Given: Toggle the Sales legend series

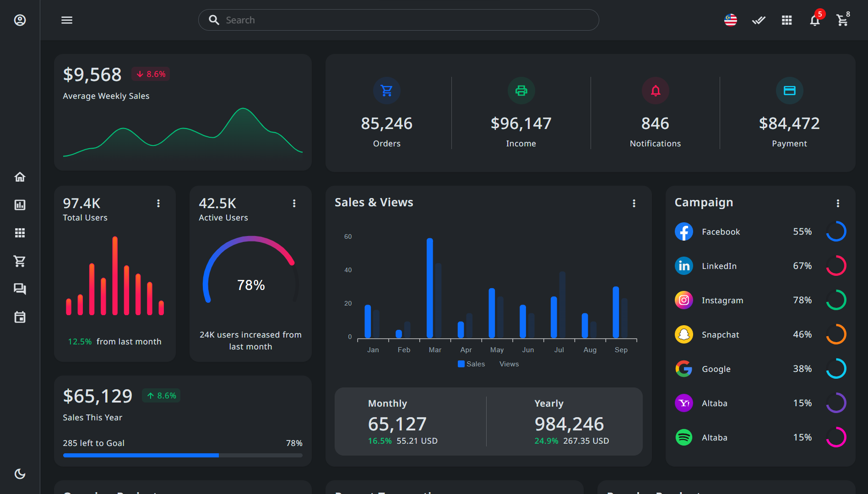Looking at the screenshot, I should click(x=472, y=364).
